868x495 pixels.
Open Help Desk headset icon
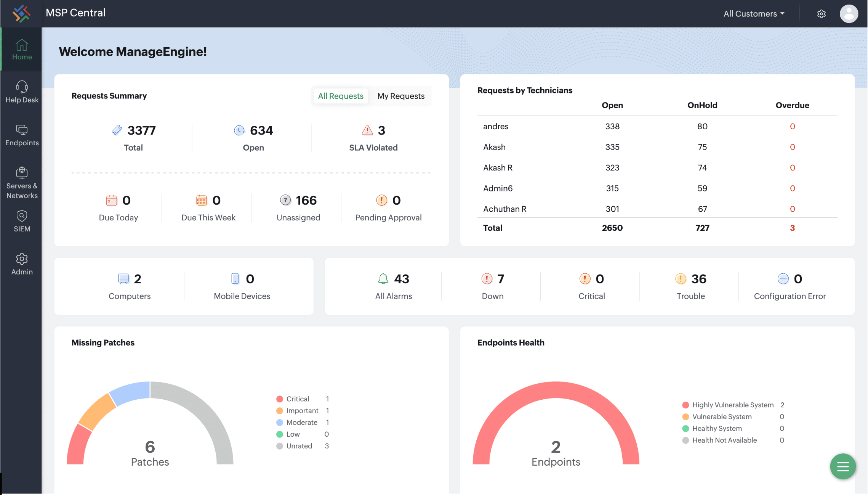22,87
